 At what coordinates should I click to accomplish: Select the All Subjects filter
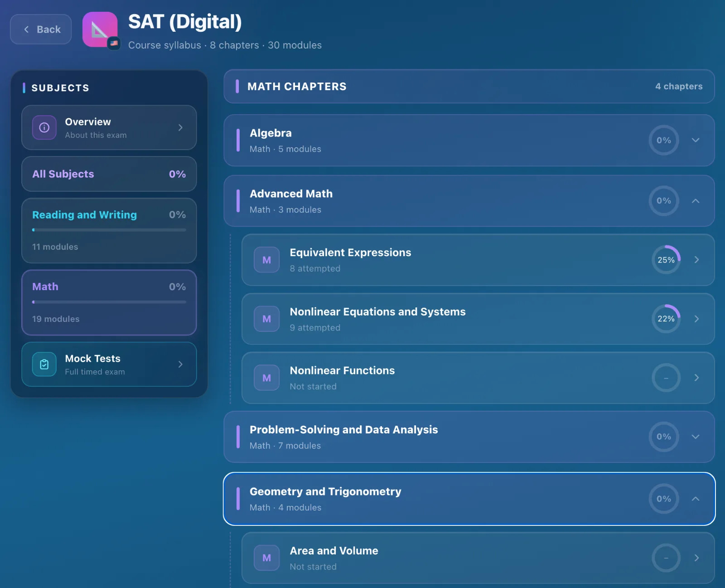[x=109, y=174]
